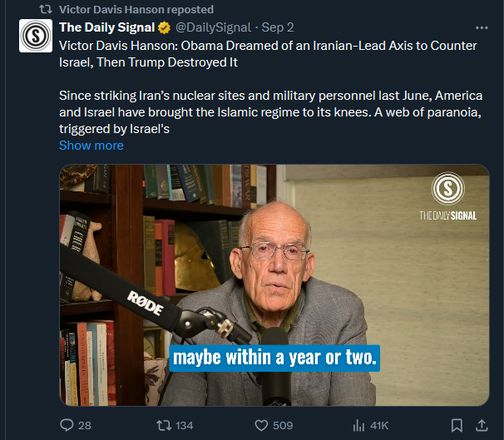Open the Sep 2 post timestamp
Viewport: 504px width, 440px height.
pos(278,27)
